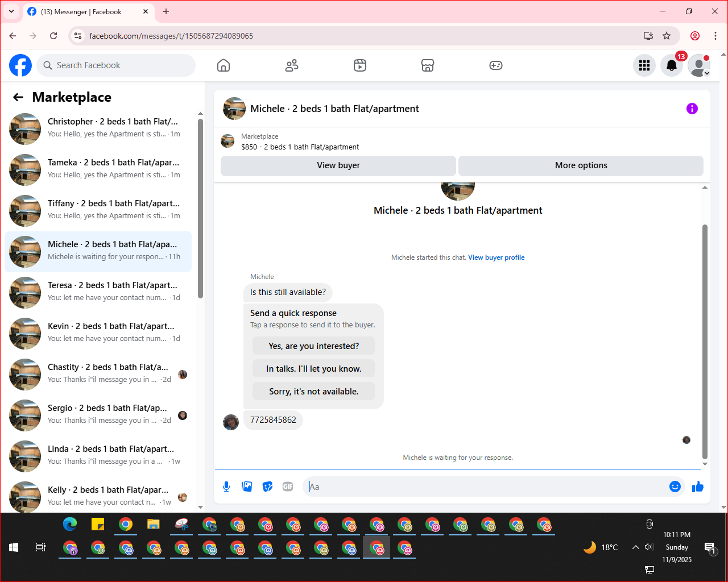Open the tab search dropdown chevron
This screenshot has width=728, height=582.
(11, 11)
